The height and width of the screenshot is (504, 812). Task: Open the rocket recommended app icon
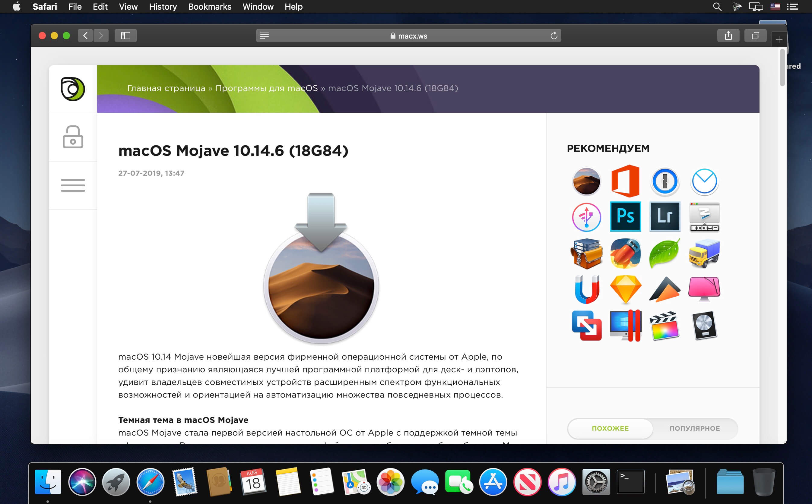point(625,253)
